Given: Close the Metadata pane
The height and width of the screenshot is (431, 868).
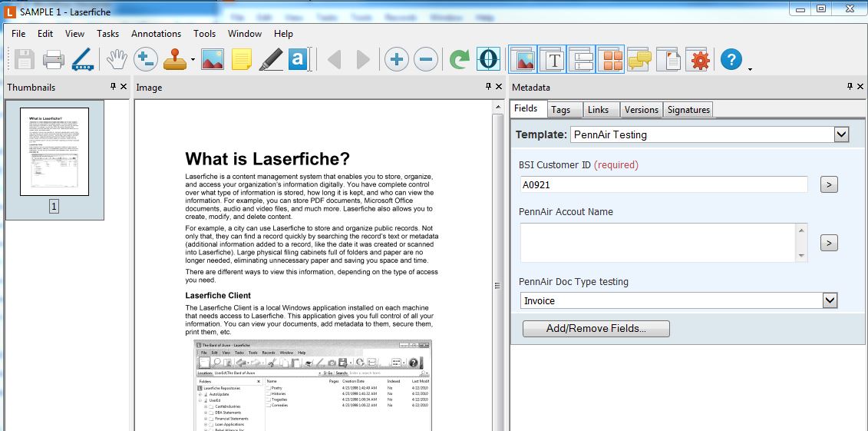Looking at the screenshot, I should tap(860, 86).
